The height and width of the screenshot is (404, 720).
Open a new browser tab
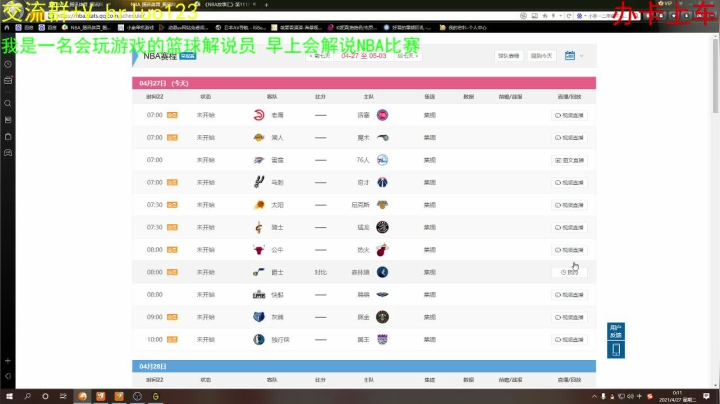[x=266, y=5]
